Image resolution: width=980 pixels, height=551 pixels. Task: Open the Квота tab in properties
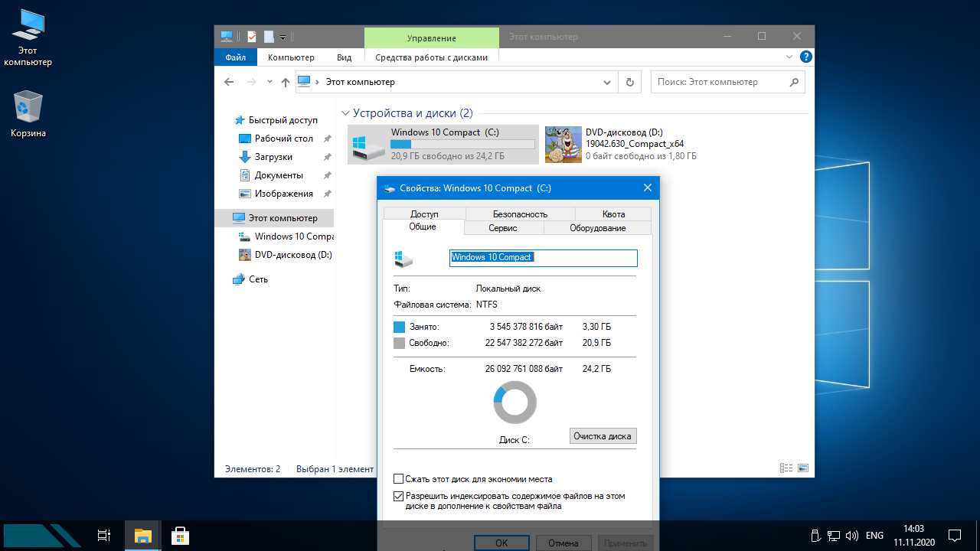point(613,214)
